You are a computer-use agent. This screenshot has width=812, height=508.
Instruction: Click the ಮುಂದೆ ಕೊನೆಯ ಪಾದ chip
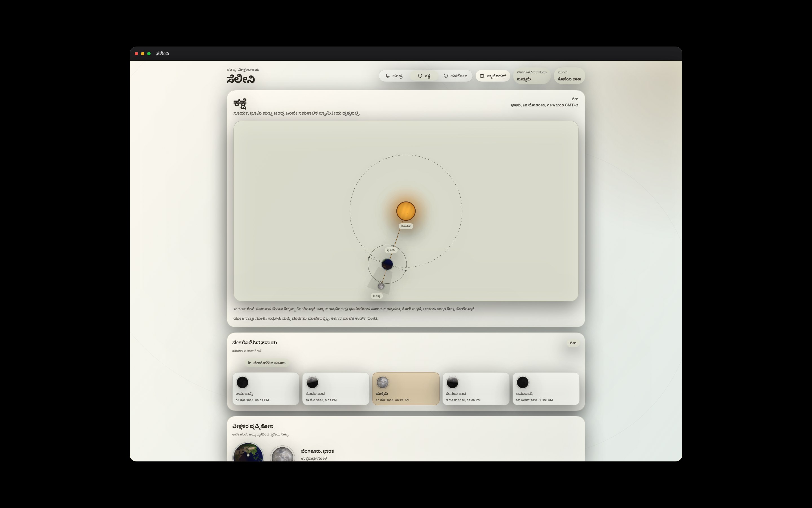(569, 76)
